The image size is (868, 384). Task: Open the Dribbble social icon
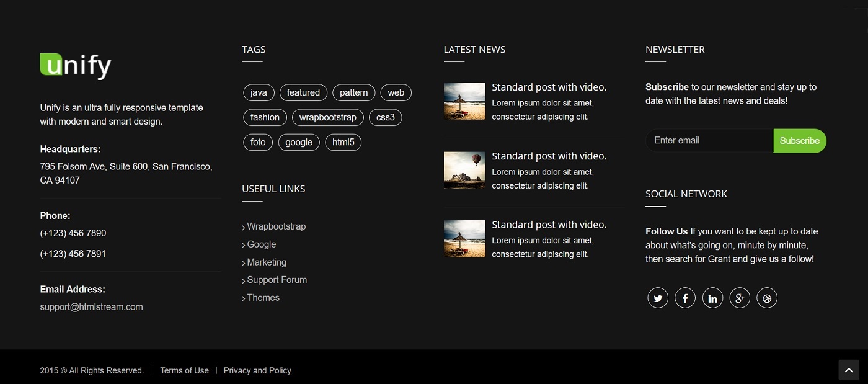point(767,298)
